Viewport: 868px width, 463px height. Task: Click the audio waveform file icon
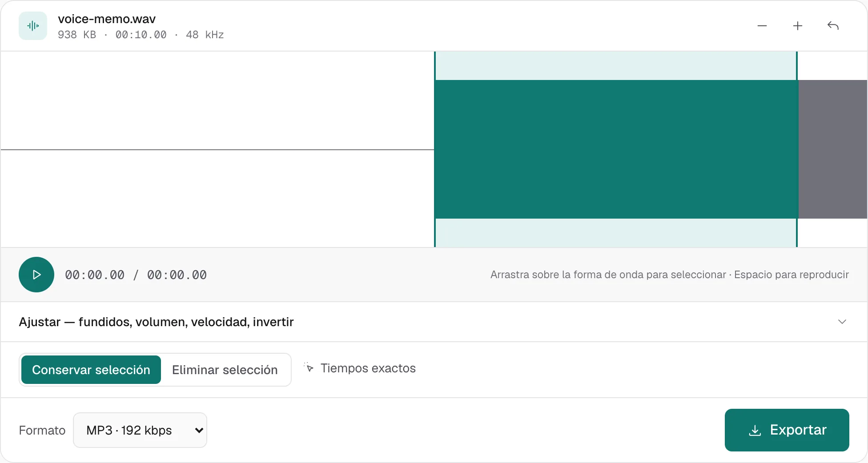click(33, 26)
